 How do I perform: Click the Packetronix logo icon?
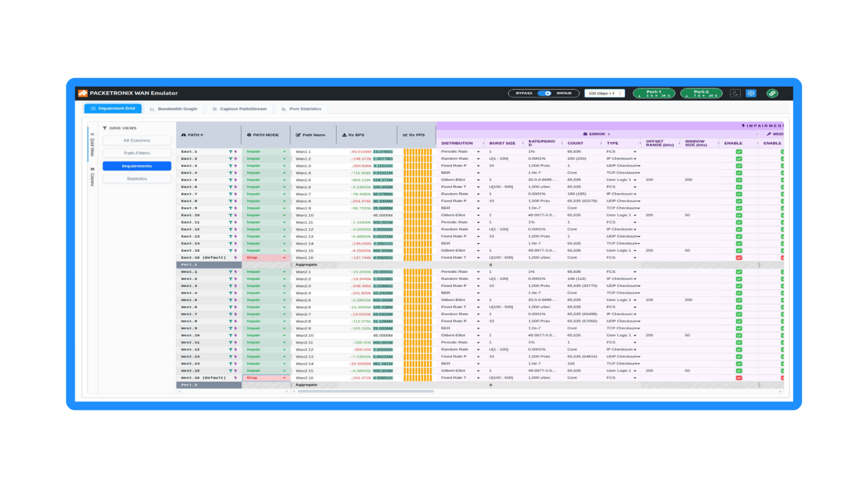point(83,93)
